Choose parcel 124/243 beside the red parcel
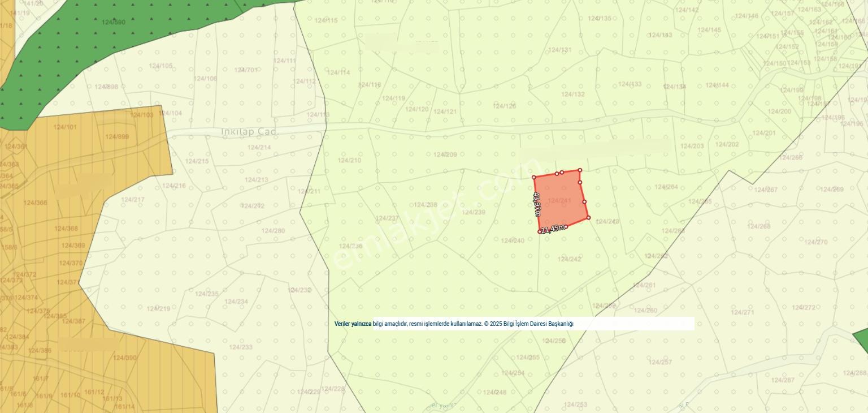The image size is (868, 413). [x=607, y=222]
